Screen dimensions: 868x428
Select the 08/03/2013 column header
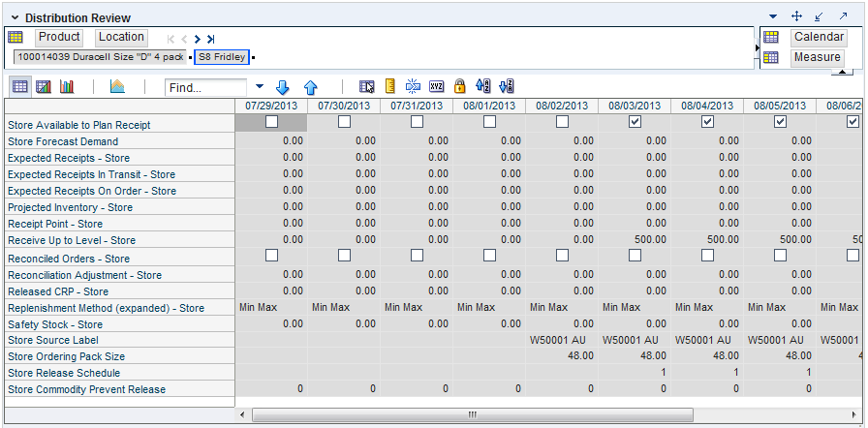(x=635, y=106)
